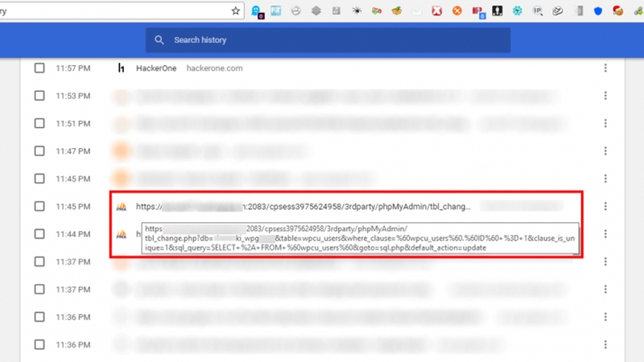
Task: Focus the Search history input field
Action: (x=328, y=39)
